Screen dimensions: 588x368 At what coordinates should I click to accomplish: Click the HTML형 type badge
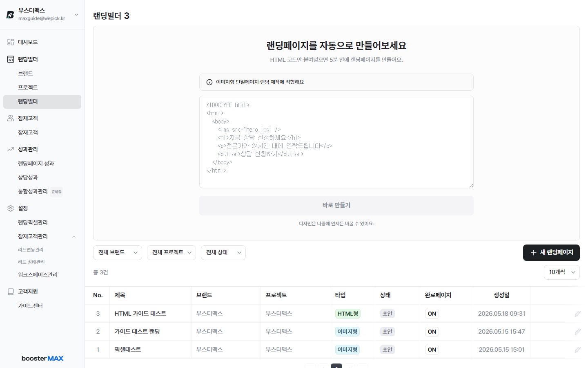[348, 314]
